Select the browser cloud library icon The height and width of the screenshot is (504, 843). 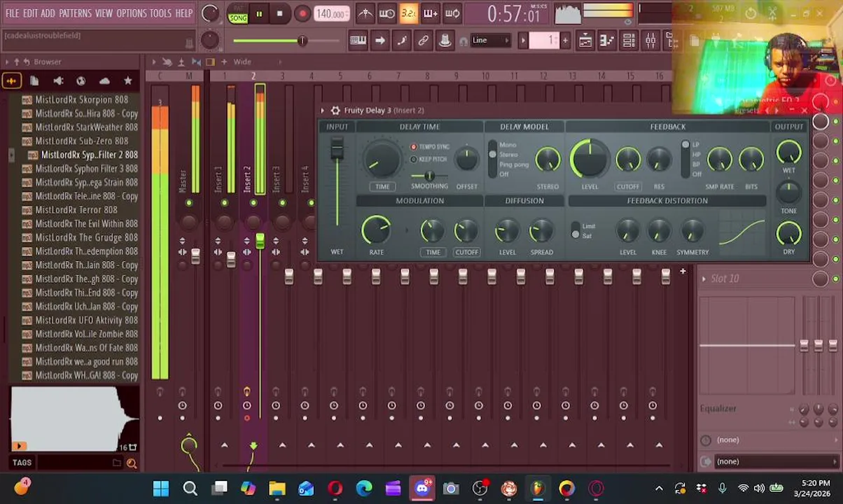pyautogui.click(x=104, y=81)
